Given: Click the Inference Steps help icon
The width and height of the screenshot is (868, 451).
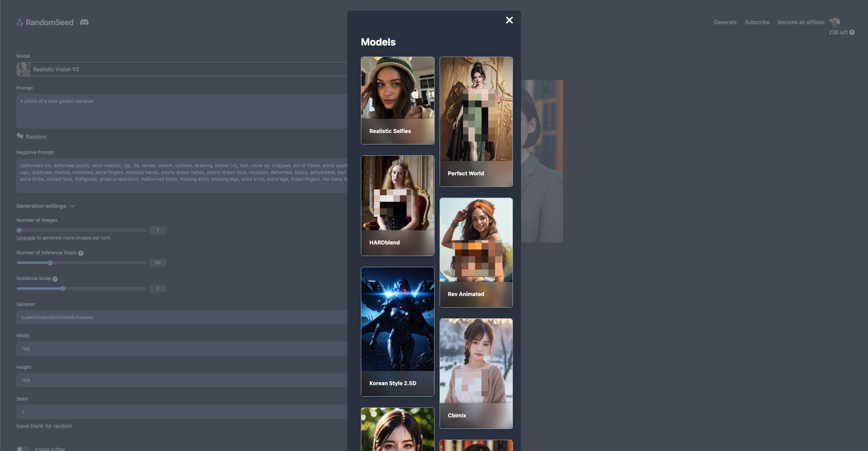Looking at the screenshot, I should 81,253.
